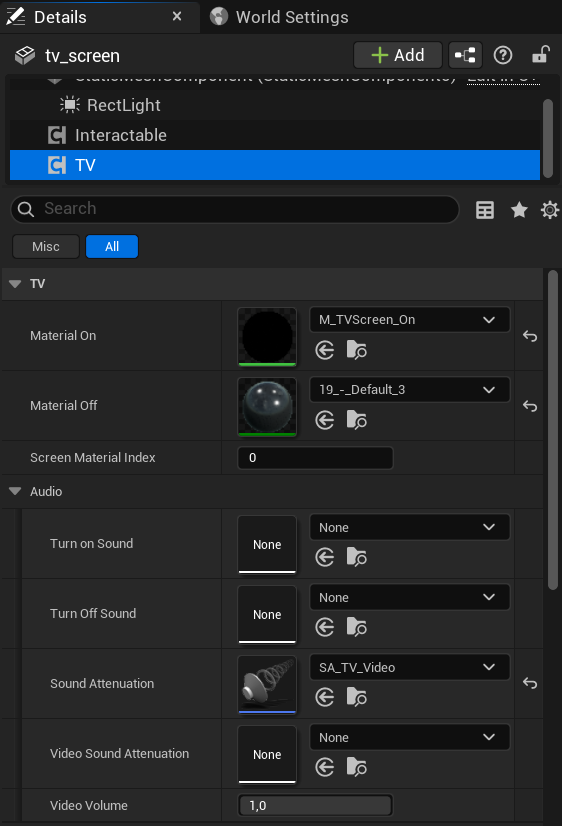
Task: Open property matrix table icon
Action: (485, 210)
